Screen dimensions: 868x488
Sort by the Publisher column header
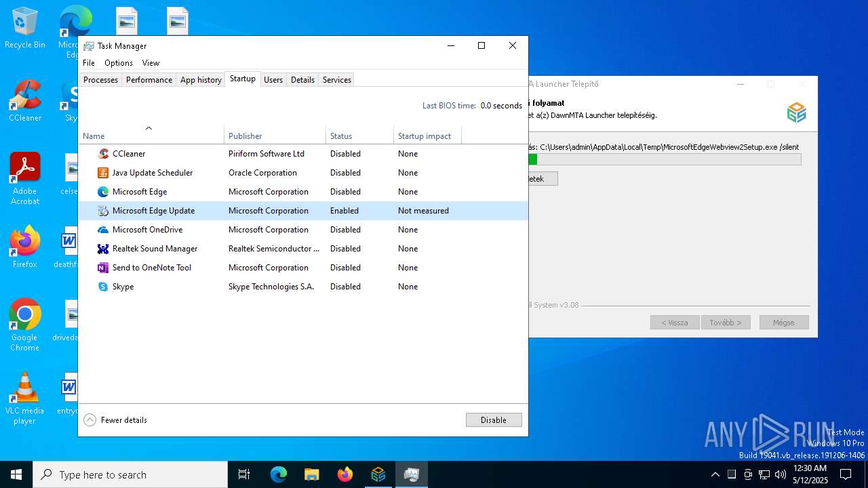(x=275, y=134)
